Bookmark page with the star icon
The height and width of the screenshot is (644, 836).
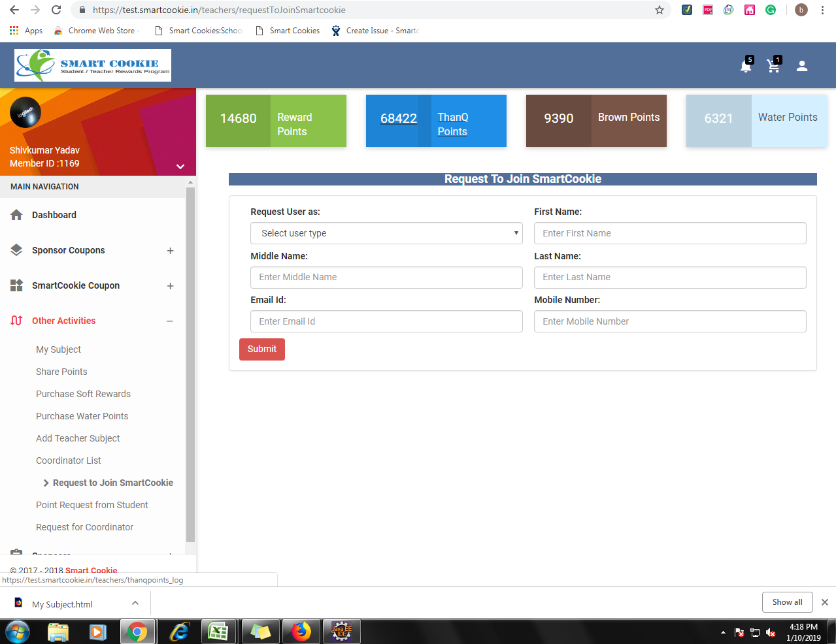pos(659,10)
